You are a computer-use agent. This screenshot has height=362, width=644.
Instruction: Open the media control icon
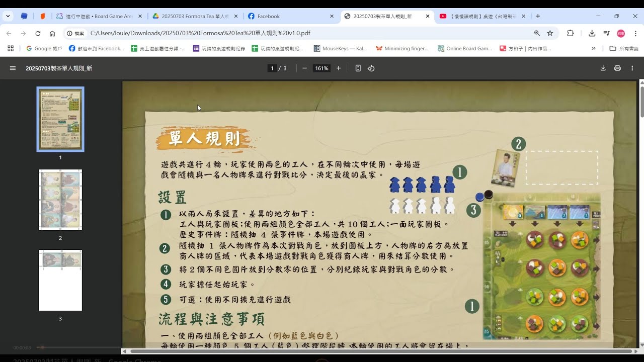pyautogui.click(x=606, y=33)
